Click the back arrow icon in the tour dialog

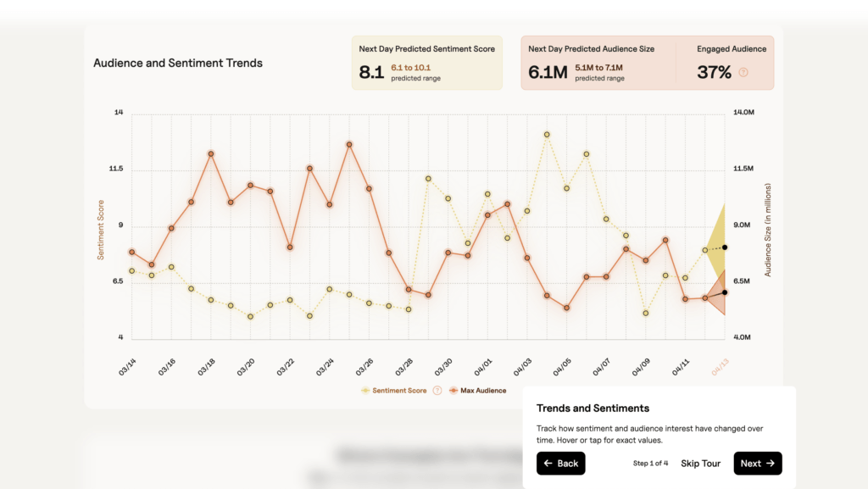click(549, 464)
